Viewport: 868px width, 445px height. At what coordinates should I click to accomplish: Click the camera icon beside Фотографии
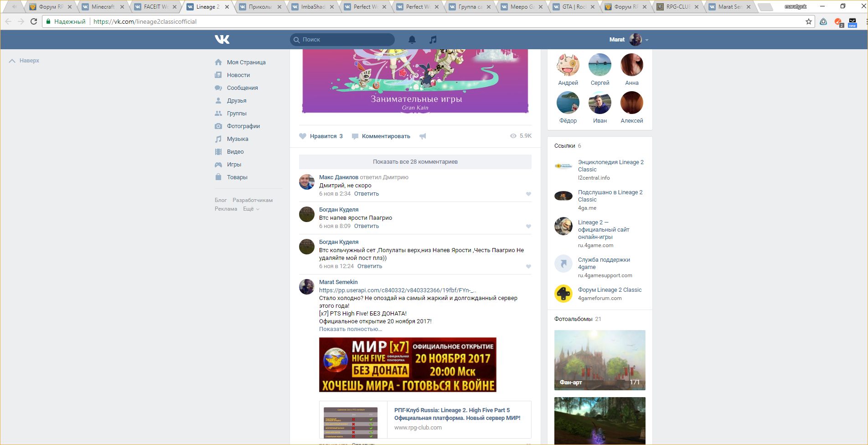[x=218, y=126]
